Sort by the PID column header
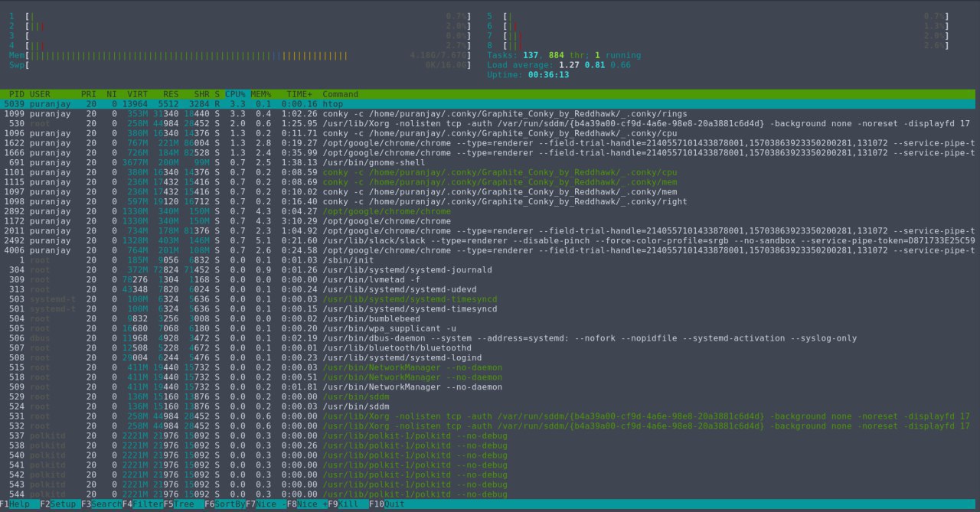This screenshot has height=512, width=980. point(17,94)
